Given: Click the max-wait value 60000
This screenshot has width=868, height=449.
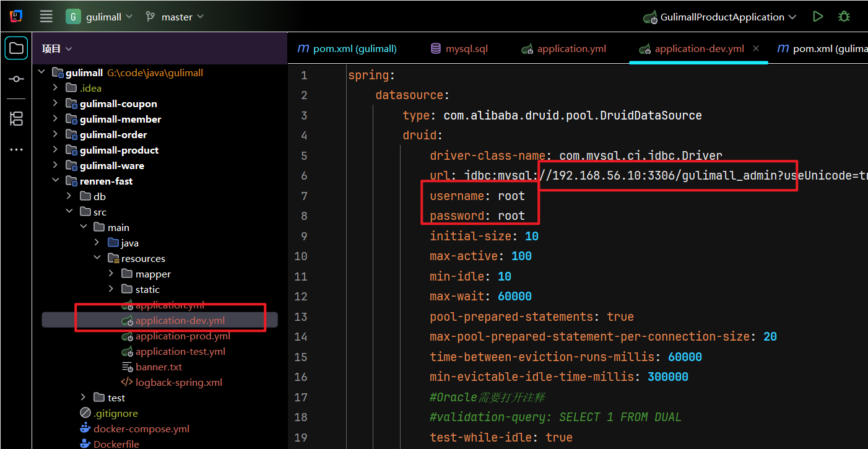Looking at the screenshot, I should [x=514, y=296].
